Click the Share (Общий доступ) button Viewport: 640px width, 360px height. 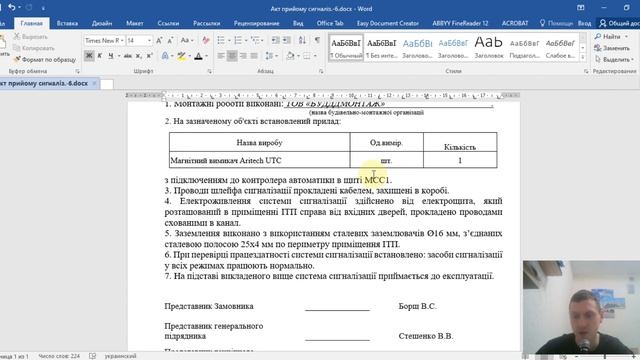(x=619, y=23)
